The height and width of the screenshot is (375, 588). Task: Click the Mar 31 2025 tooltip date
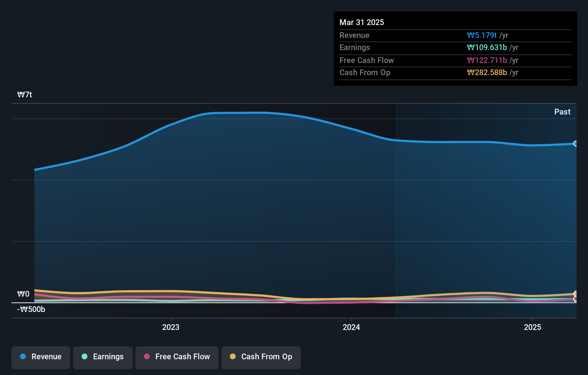[x=362, y=22]
